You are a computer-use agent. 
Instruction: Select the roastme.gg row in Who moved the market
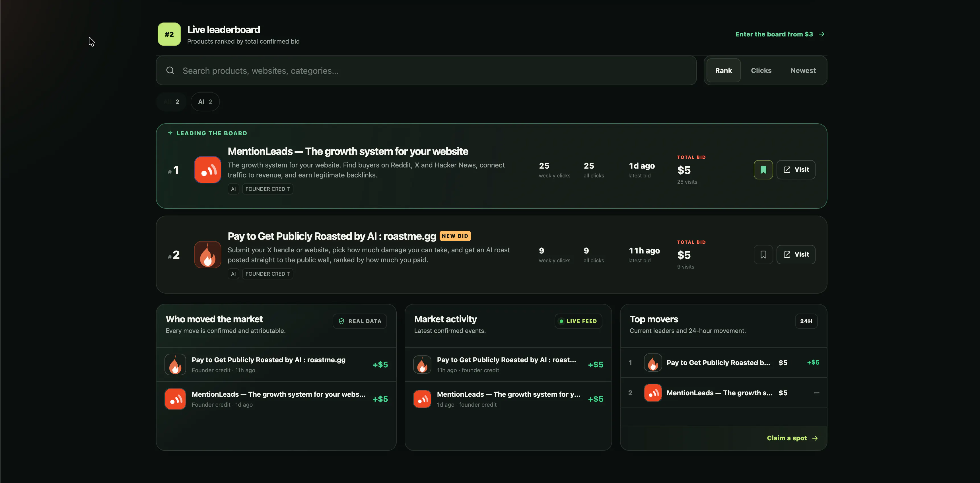(x=276, y=365)
